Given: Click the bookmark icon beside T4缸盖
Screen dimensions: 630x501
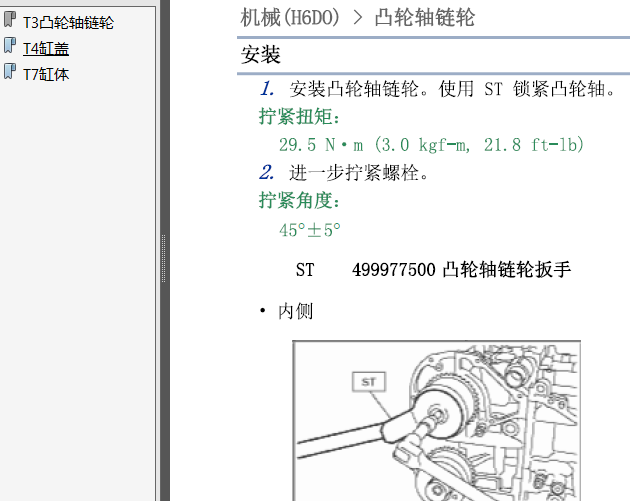Looking at the screenshot, I should pos(10,45).
